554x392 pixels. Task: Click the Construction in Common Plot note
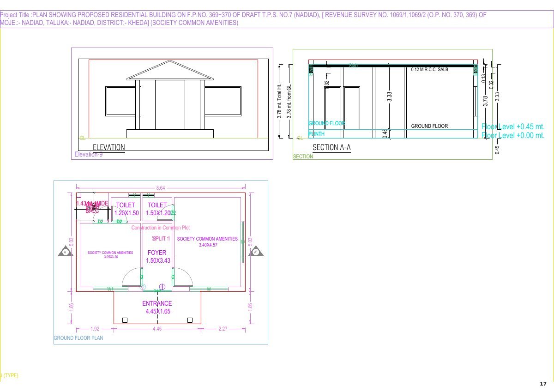click(x=161, y=228)
